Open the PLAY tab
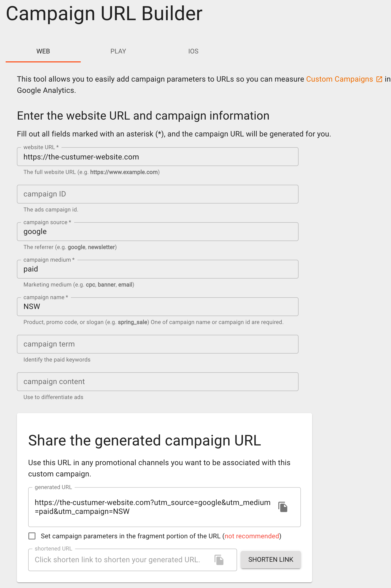This screenshot has width=391, height=588. [118, 51]
